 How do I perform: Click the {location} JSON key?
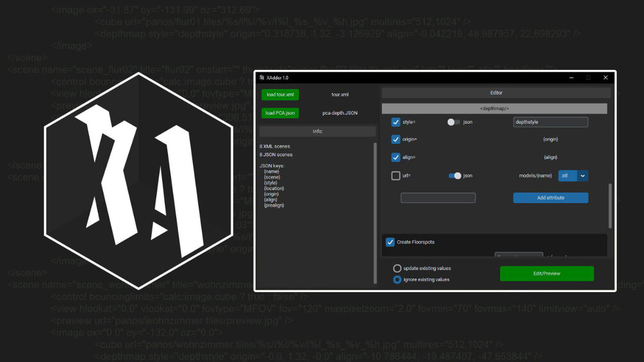274,188
